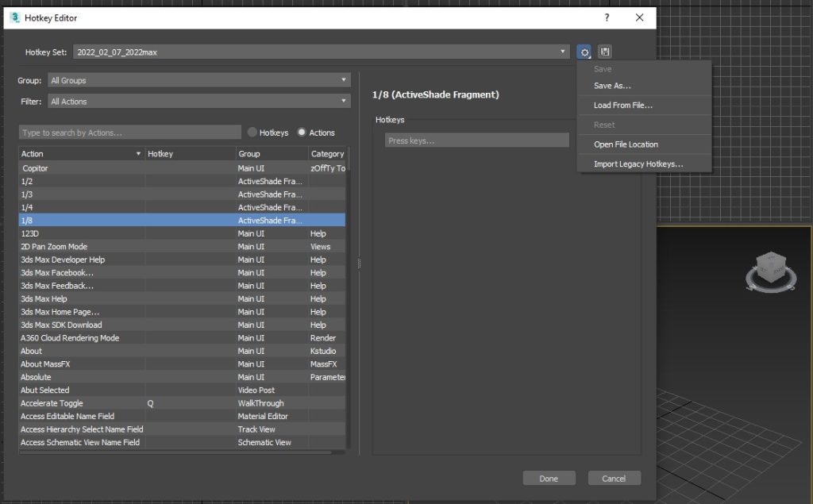Image resolution: width=813 pixels, height=504 pixels.
Task: Click the Press keys... hotkey field
Action: click(477, 140)
